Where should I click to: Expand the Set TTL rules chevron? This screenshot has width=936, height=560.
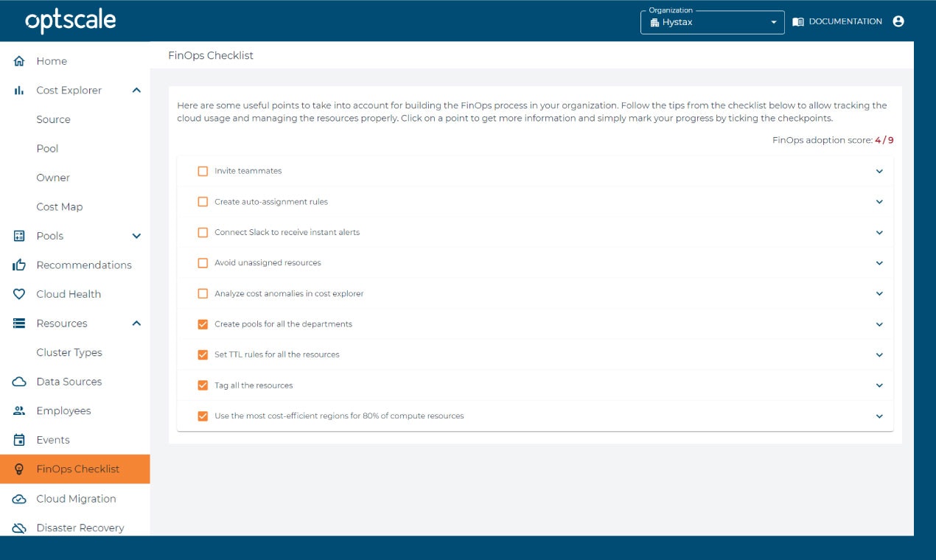pyautogui.click(x=879, y=354)
